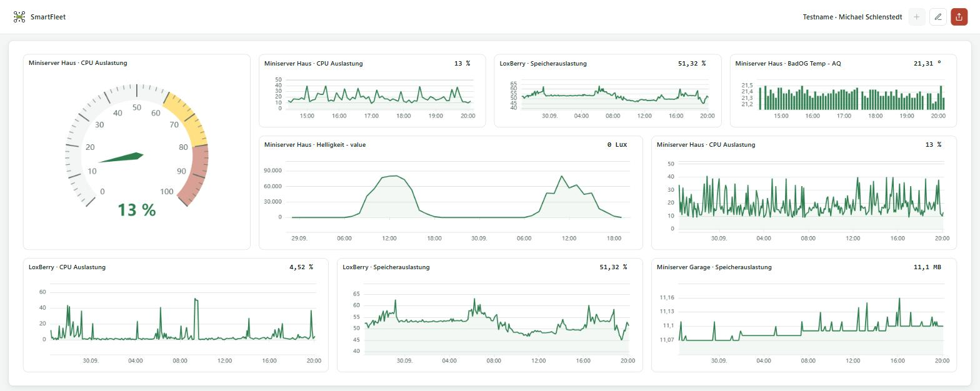Select the large 13 % gauge reading
This screenshot has width=980, height=391.
[136, 210]
